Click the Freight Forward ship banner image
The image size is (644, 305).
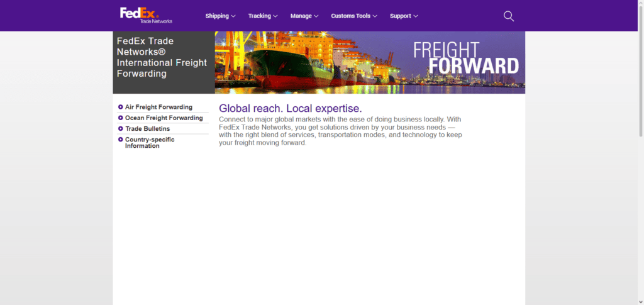(370, 62)
